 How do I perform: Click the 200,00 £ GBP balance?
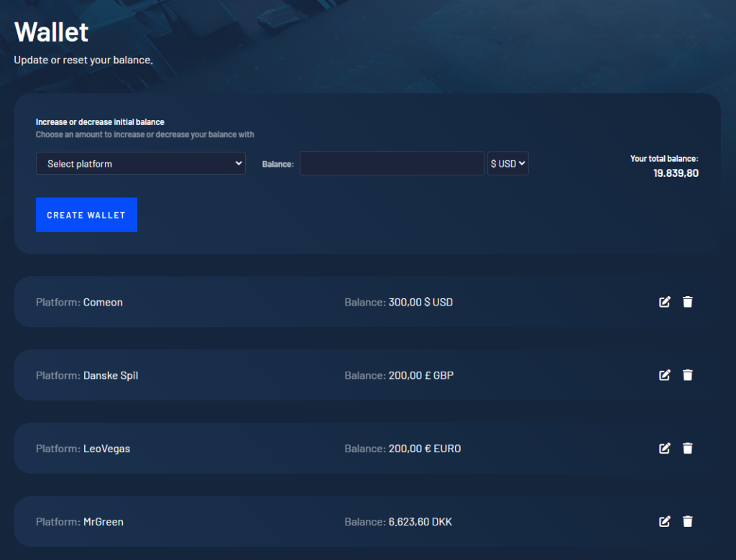click(x=421, y=375)
